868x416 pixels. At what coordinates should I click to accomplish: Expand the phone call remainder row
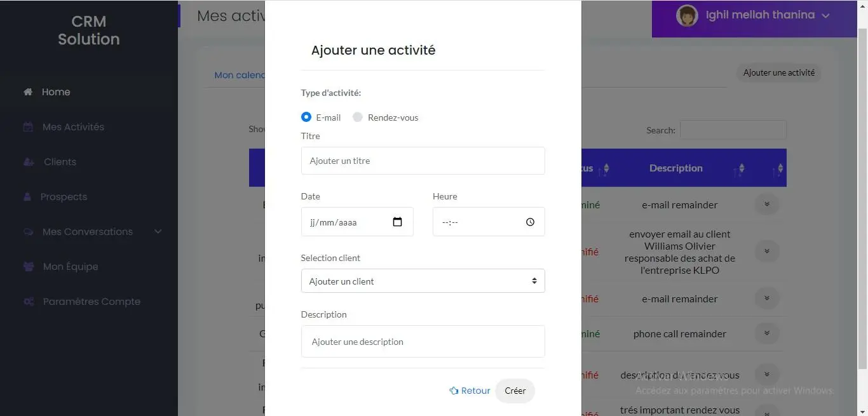click(x=767, y=333)
